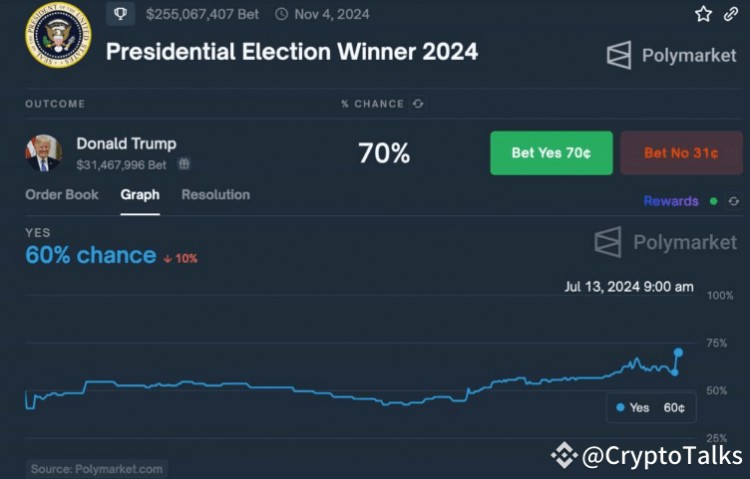The height and width of the screenshot is (479, 750).
Task: Click the Bet No 31¢ button
Action: pos(682,153)
